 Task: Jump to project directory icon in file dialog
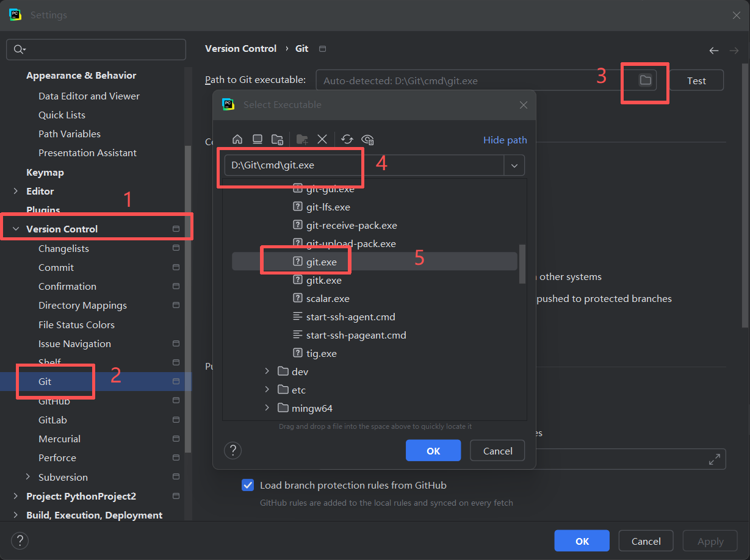tap(277, 139)
